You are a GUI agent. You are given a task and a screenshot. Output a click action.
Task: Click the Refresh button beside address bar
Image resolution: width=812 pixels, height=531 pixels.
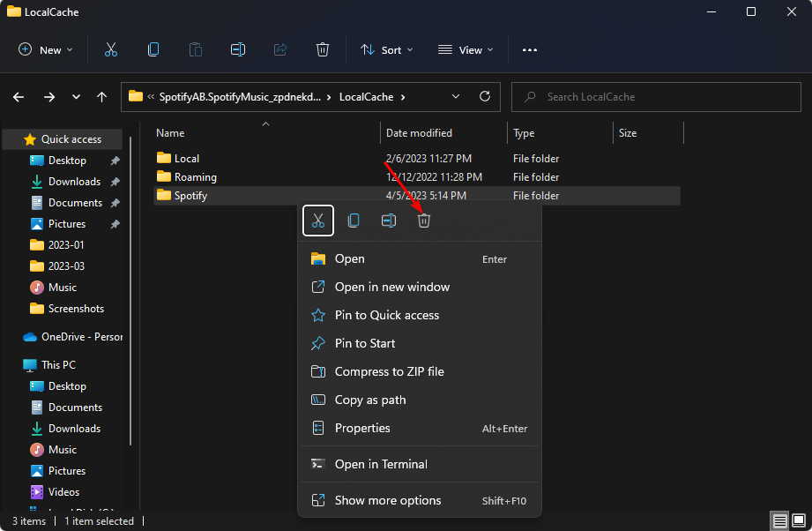pos(484,97)
